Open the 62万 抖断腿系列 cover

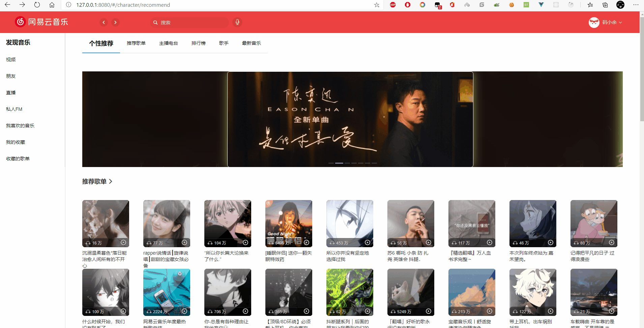(x=350, y=292)
